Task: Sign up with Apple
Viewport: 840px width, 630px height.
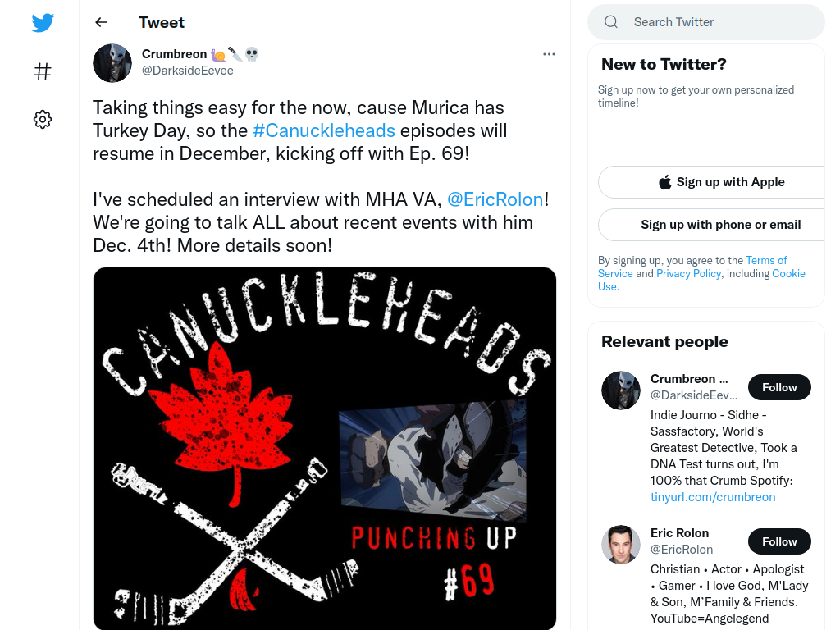Action: [x=722, y=182]
